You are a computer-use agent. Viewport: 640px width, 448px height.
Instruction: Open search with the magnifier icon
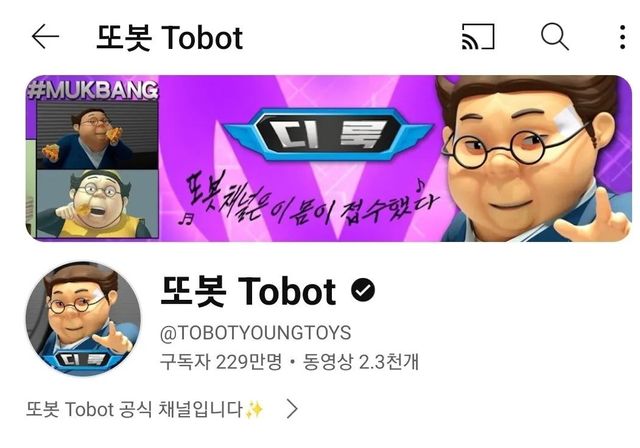[x=555, y=37]
